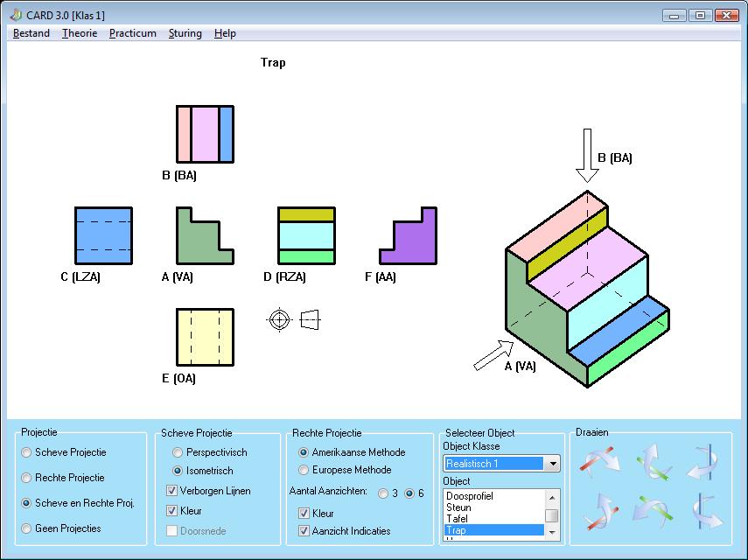The image size is (748, 560).
Task: Click the top-middle green axis rotate icon
Action: [651, 461]
